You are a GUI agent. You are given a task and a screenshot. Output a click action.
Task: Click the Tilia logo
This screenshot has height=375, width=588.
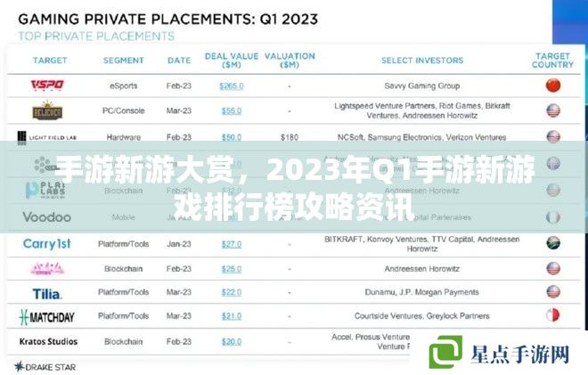(x=47, y=294)
